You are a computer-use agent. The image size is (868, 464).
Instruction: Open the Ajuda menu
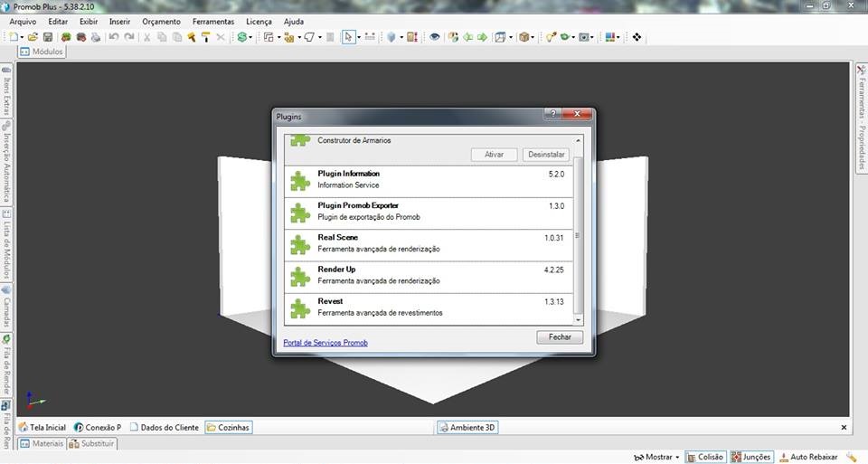(293, 22)
